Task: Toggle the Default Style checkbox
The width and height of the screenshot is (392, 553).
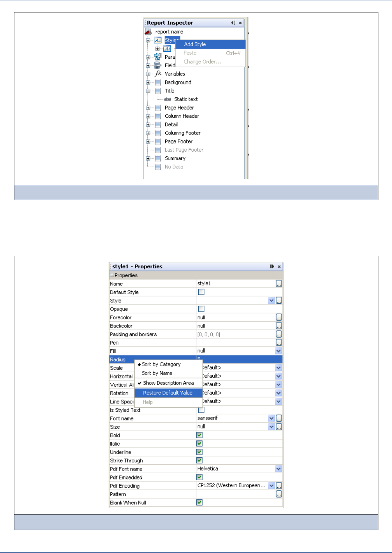Action: pyautogui.click(x=201, y=292)
